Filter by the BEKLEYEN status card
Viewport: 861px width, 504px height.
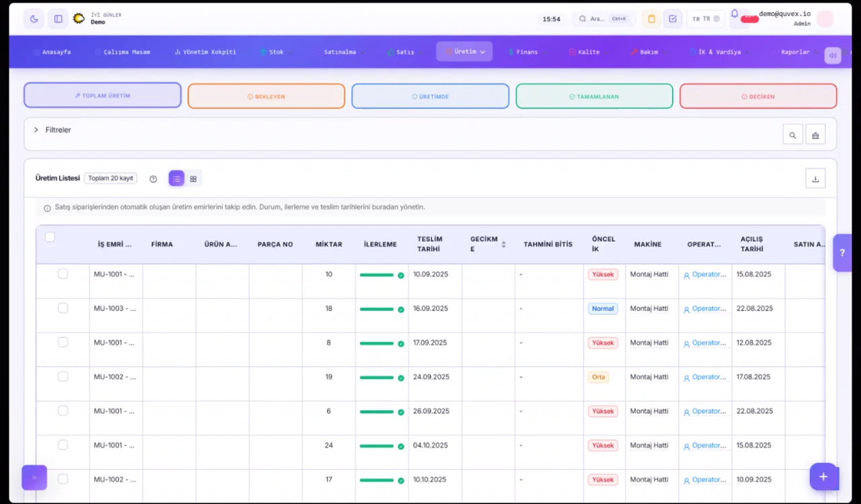tap(266, 96)
